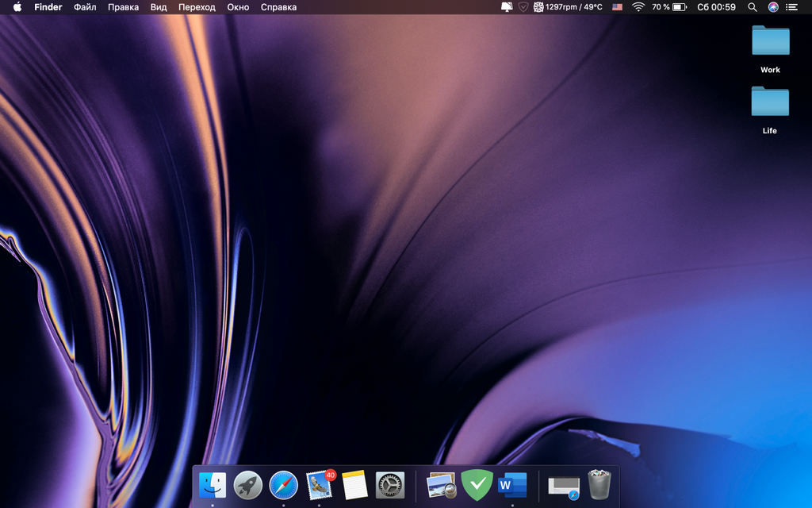812x508 pixels.
Task: Open Mail with 40 unread badge
Action: [x=320, y=485]
